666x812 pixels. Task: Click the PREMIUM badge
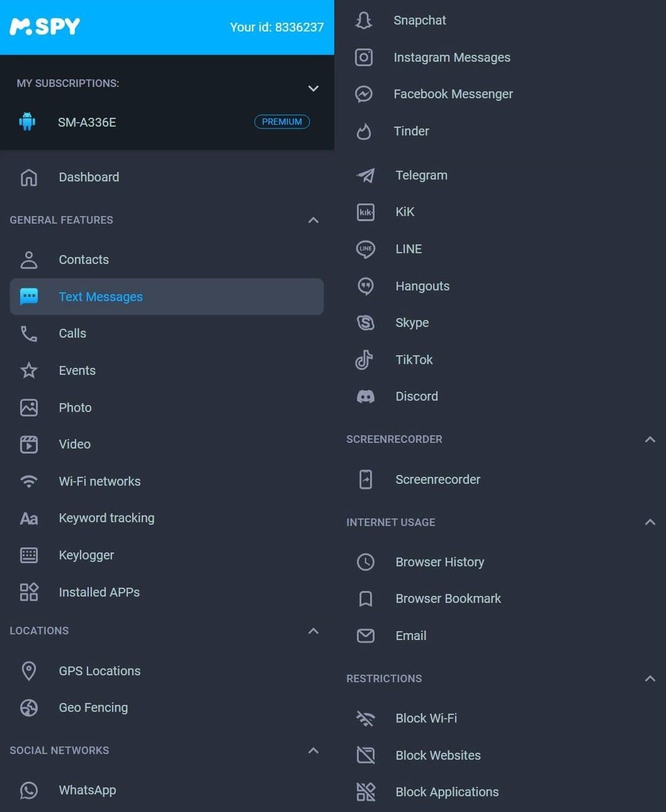point(282,122)
